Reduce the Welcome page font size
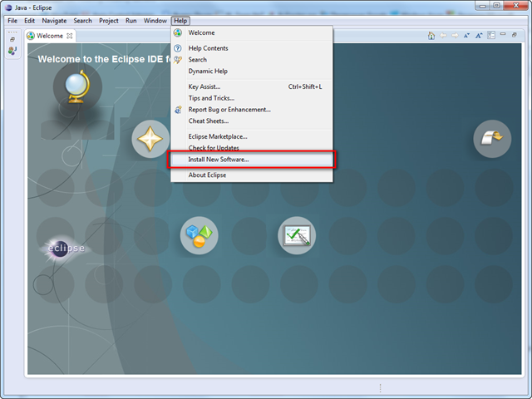This screenshot has width=532, height=399. point(467,36)
